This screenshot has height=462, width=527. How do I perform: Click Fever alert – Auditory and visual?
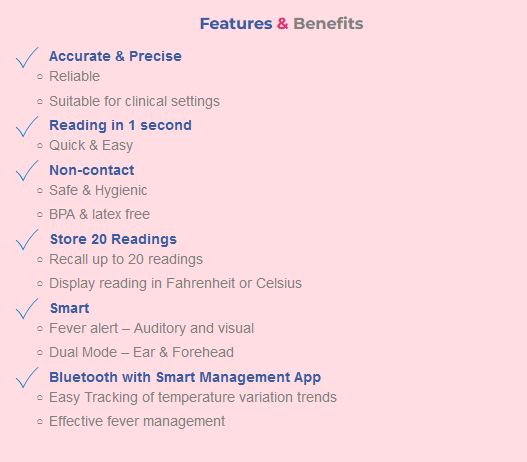pyautogui.click(x=152, y=328)
